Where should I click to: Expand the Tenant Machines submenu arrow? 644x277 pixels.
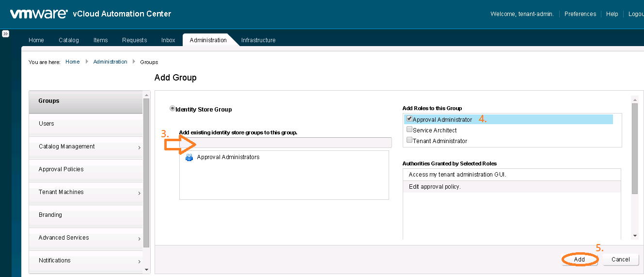click(x=139, y=193)
